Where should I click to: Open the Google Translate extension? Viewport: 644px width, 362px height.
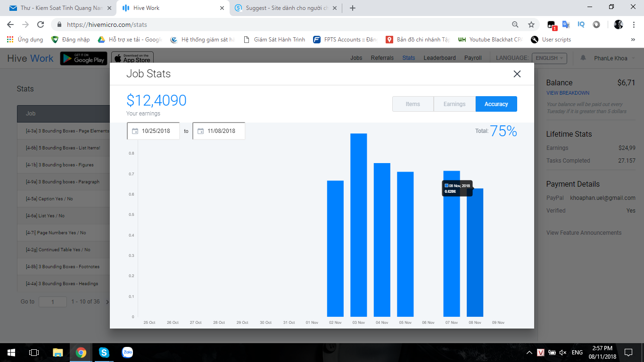566,25
